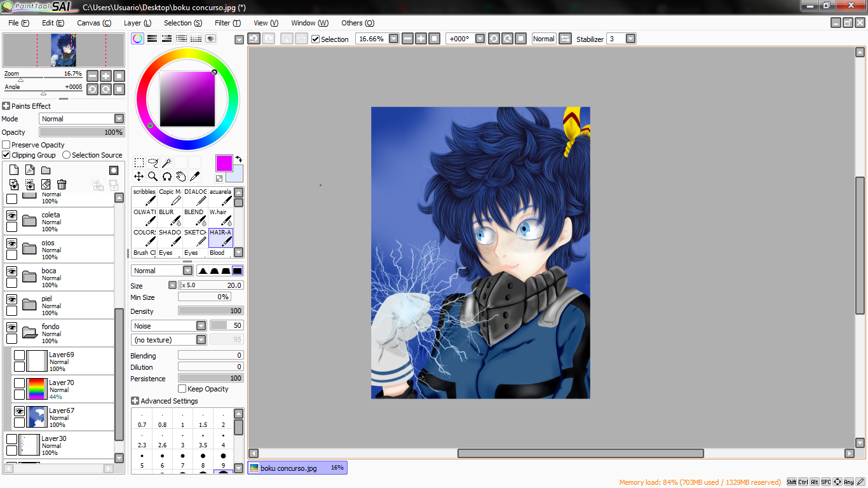Image resolution: width=868 pixels, height=488 pixels.
Task: Zoom out using navigator minus button
Action: tap(93, 76)
